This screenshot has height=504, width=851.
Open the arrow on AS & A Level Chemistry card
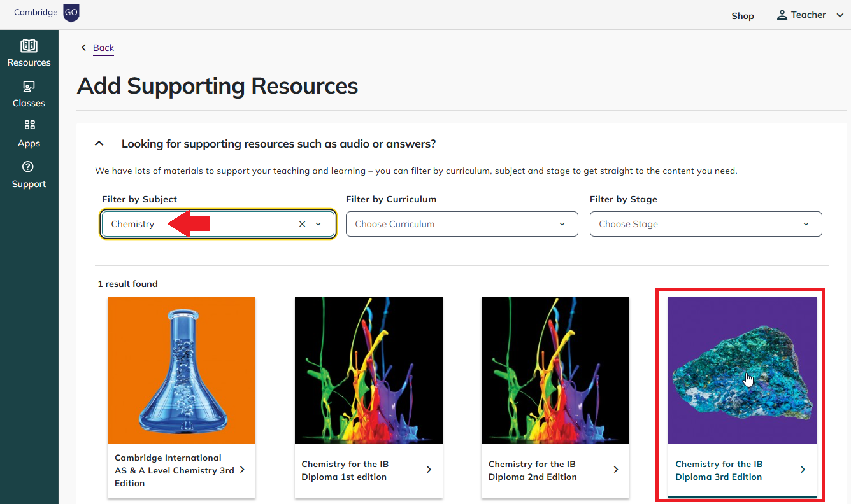pyautogui.click(x=243, y=470)
